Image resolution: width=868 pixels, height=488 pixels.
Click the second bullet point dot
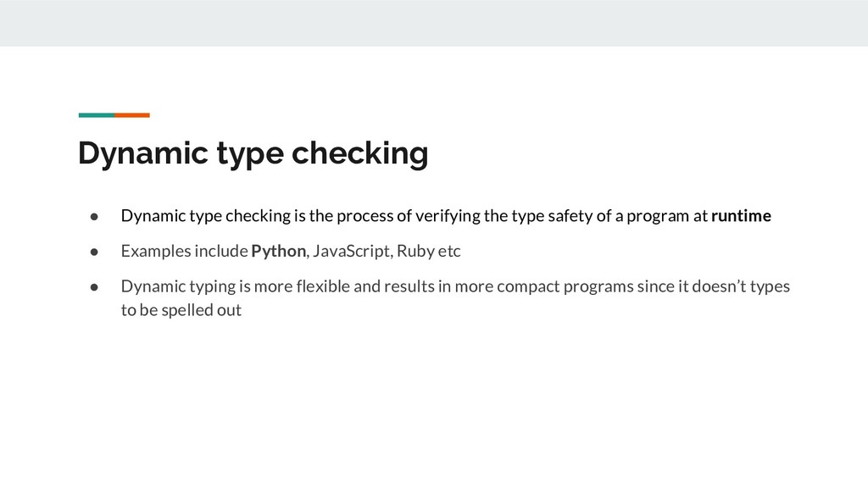pyautogui.click(x=97, y=252)
